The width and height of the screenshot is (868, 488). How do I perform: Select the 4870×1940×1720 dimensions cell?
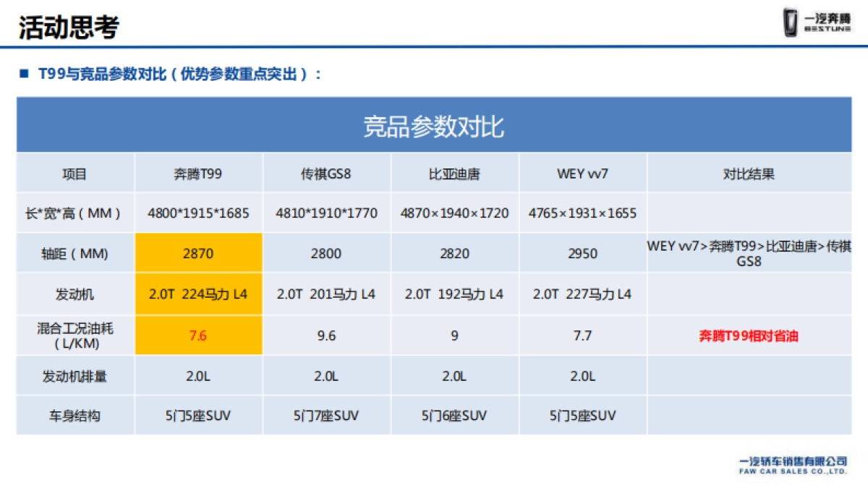[454, 213]
